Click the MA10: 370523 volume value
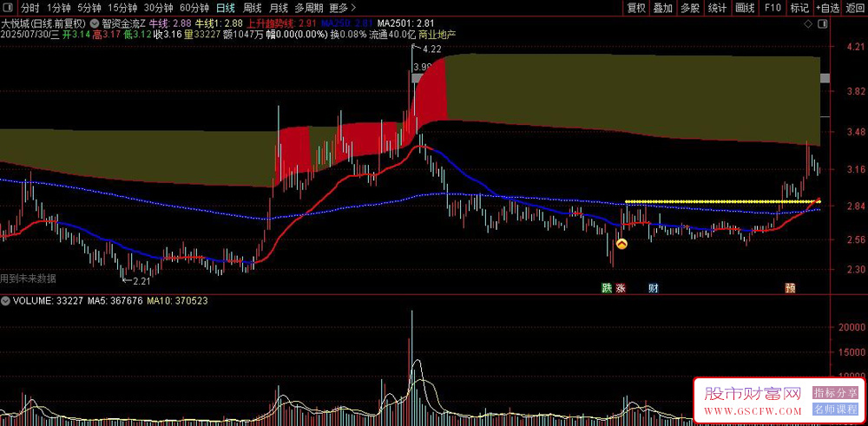868x426 pixels. [x=178, y=302]
